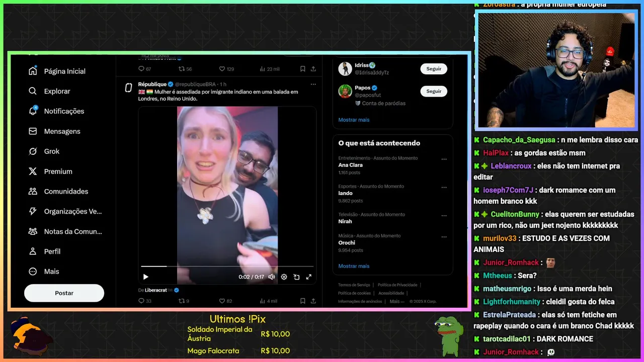Open options for Orochi trend
This screenshot has height=362, width=644.
click(444, 236)
